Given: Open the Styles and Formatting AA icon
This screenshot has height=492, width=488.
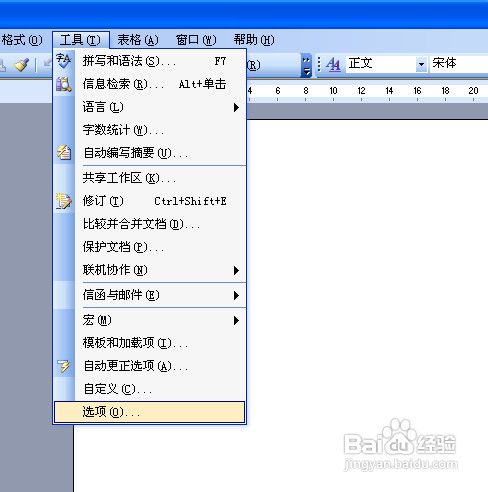Looking at the screenshot, I should [x=333, y=64].
